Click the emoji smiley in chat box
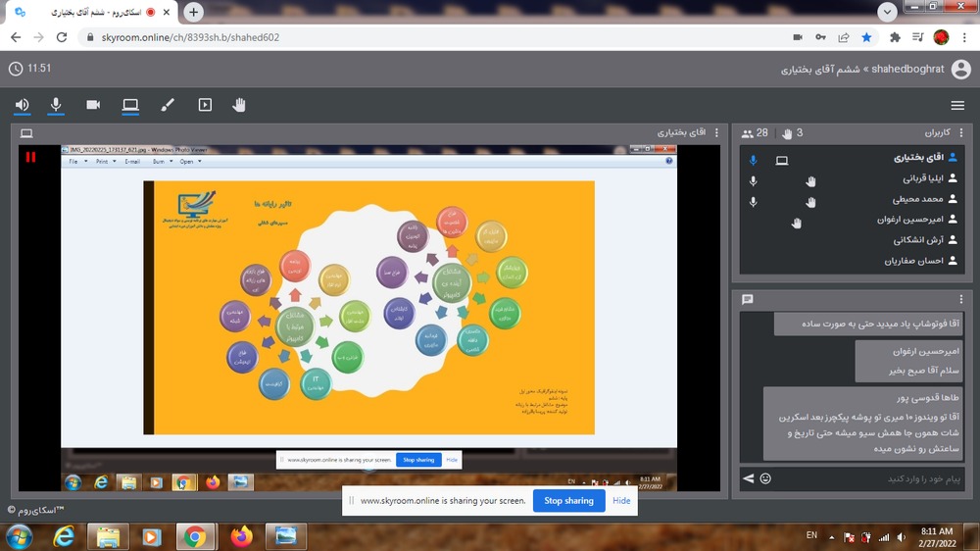This screenshot has width=980, height=551. click(765, 478)
